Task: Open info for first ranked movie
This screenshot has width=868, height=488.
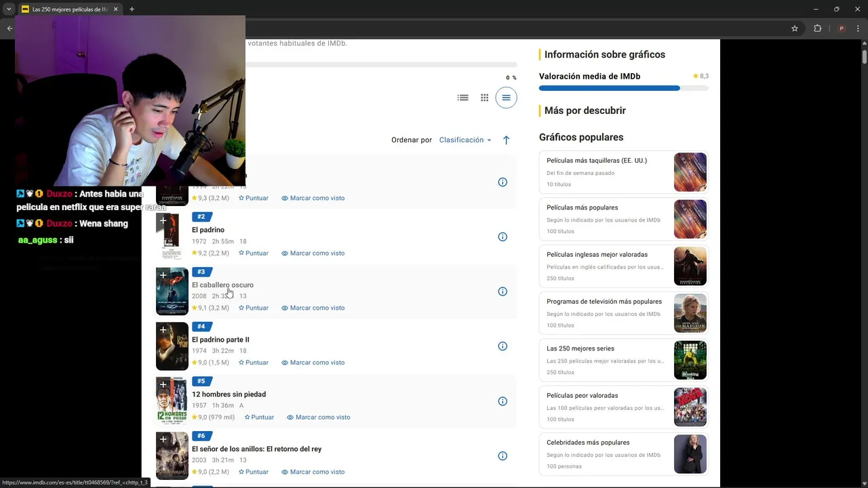Action: tap(502, 182)
